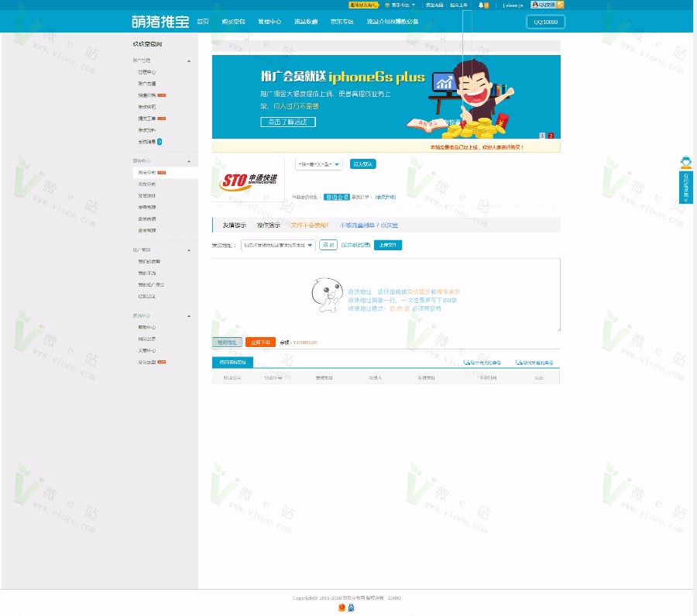Viewport: 697px width, 616px height.
Task: Open 购买空包 in the main navigation
Action: point(233,22)
